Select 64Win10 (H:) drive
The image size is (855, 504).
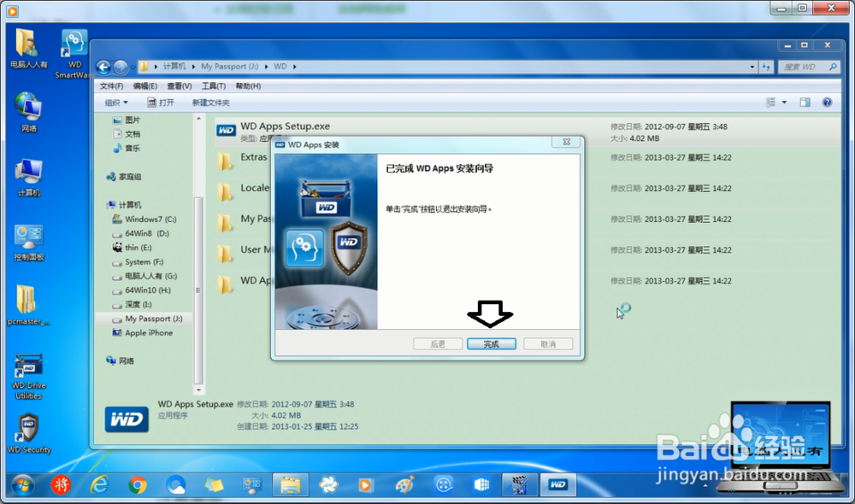point(141,290)
